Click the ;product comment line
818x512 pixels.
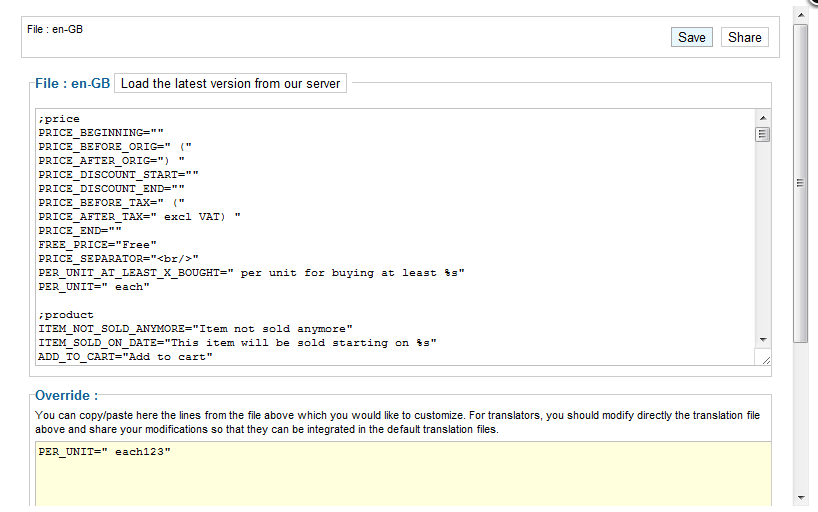click(x=66, y=315)
